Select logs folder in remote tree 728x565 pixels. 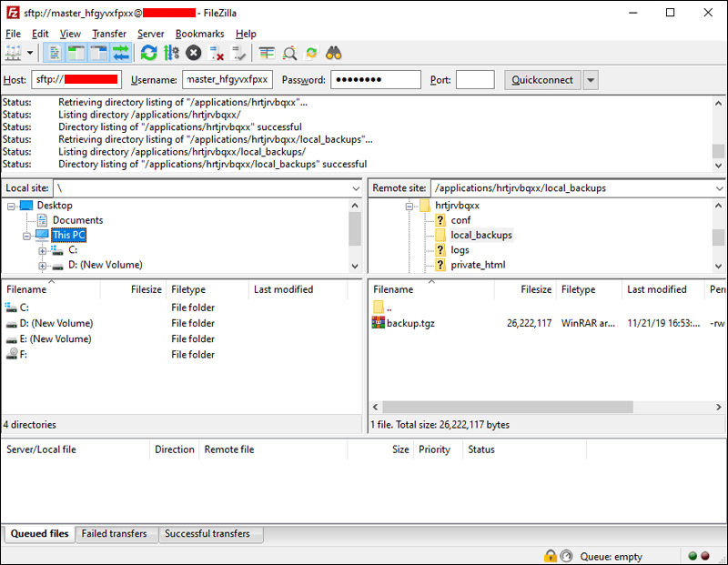(460, 250)
